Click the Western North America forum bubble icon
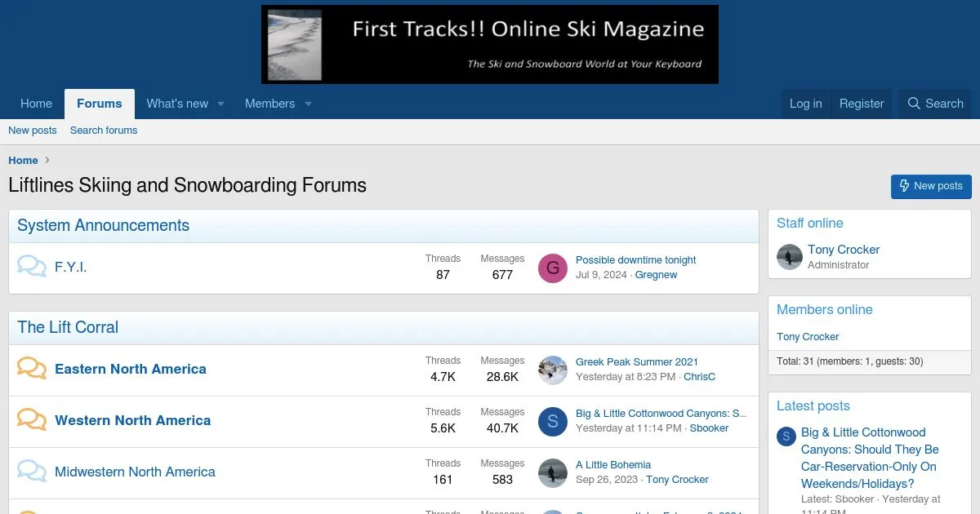The height and width of the screenshot is (514, 980). [32, 420]
